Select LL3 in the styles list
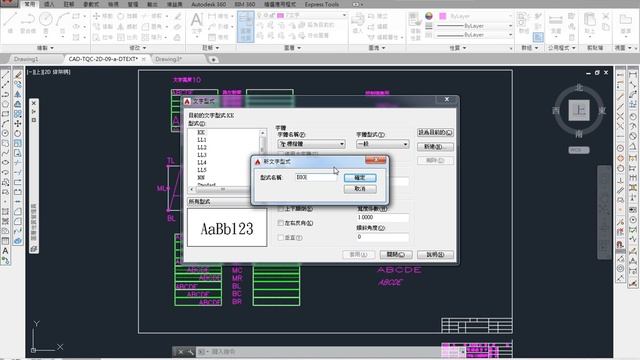Image resolution: width=640 pixels, height=360 pixels. [202, 155]
